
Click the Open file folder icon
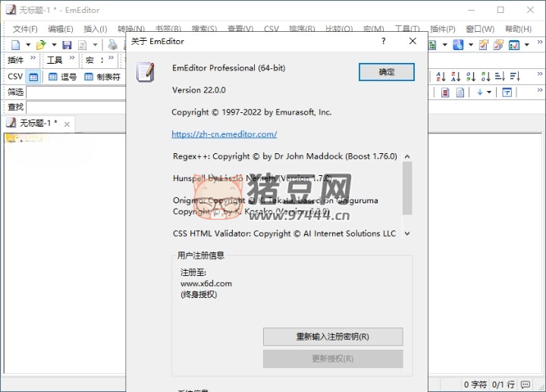point(41,45)
